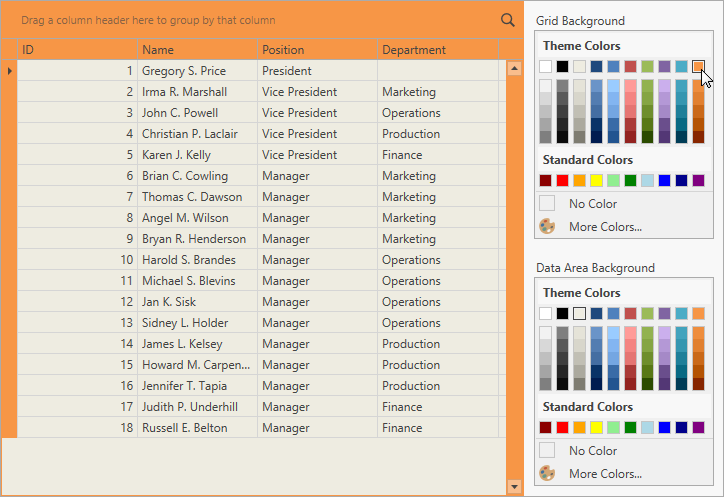Choose No Color for Data Area Background
Viewport: 724px width, 497px height.
pos(592,451)
